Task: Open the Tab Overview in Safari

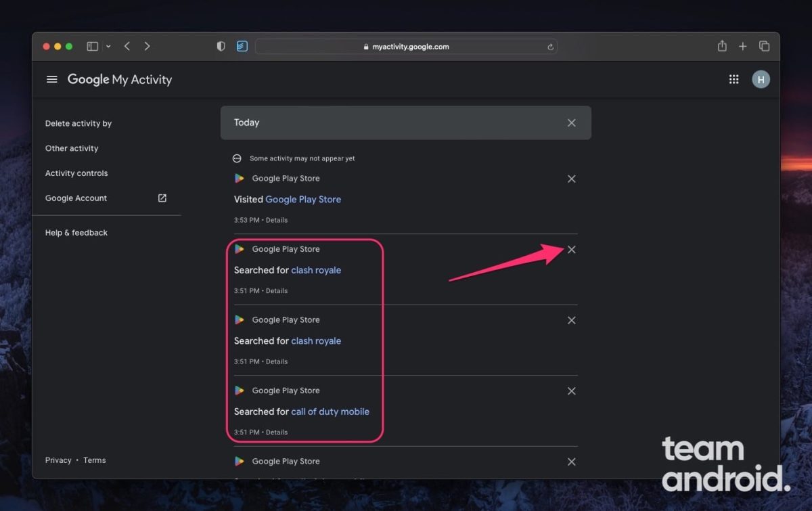Action: [765, 46]
